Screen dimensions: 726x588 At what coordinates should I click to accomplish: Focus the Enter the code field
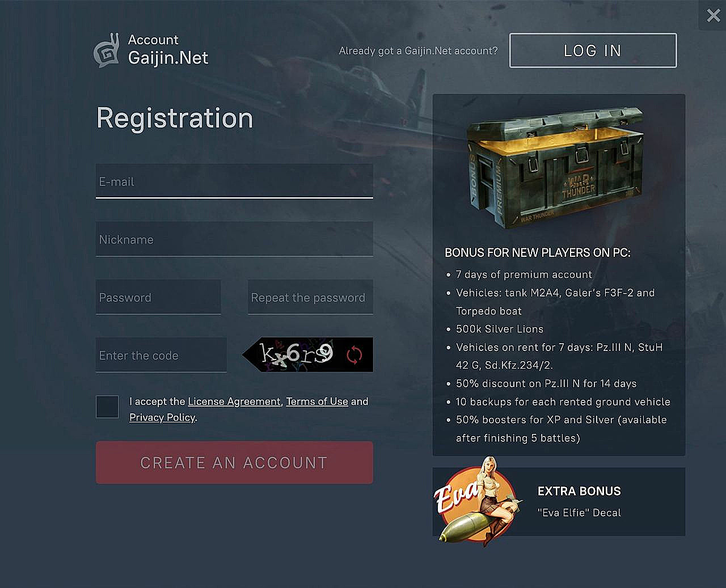pyautogui.click(x=161, y=355)
